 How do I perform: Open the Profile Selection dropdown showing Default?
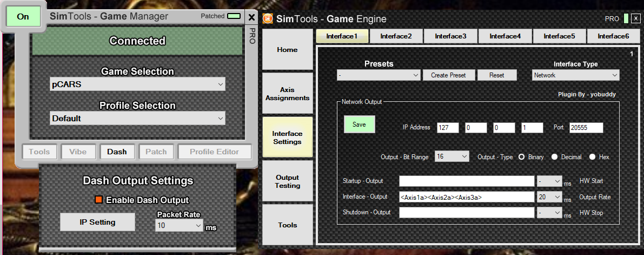coord(137,119)
